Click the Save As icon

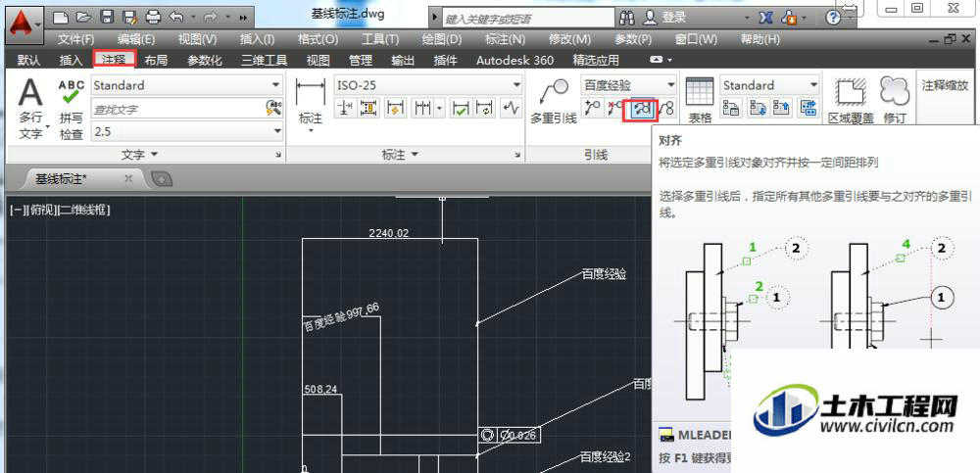[130, 18]
